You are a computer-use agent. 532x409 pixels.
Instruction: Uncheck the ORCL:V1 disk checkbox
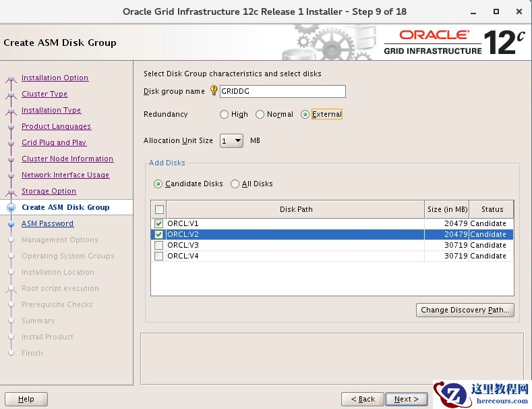click(x=158, y=223)
